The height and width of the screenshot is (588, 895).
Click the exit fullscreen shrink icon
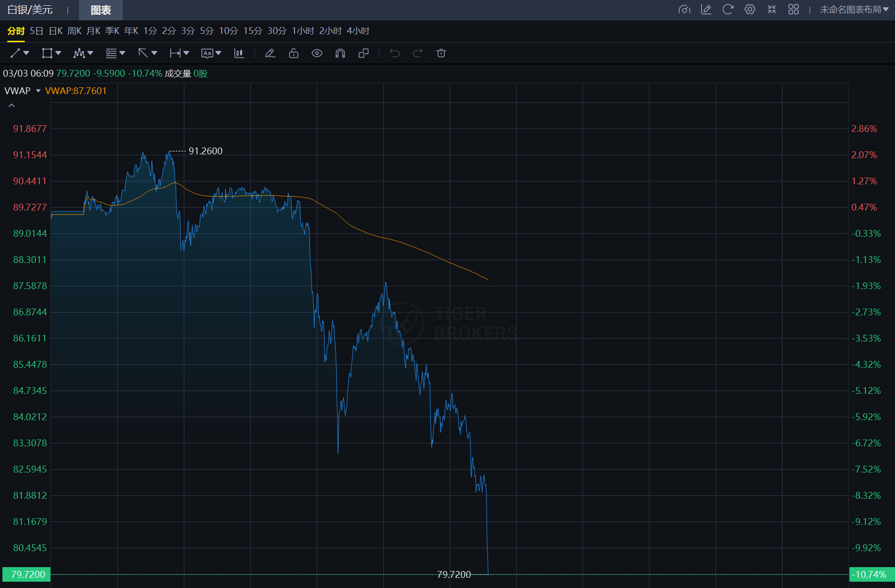click(x=772, y=10)
